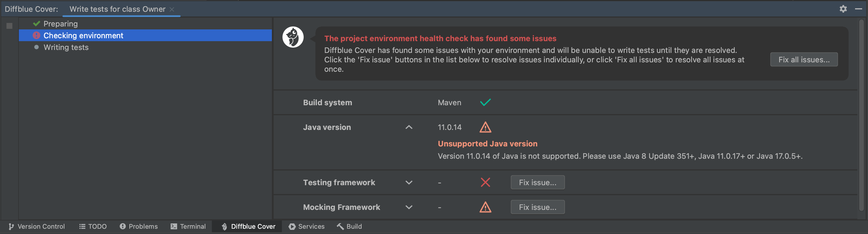Click the Java version warning triangle
The height and width of the screenshot is (234, 868).
(x=485, y=127)
